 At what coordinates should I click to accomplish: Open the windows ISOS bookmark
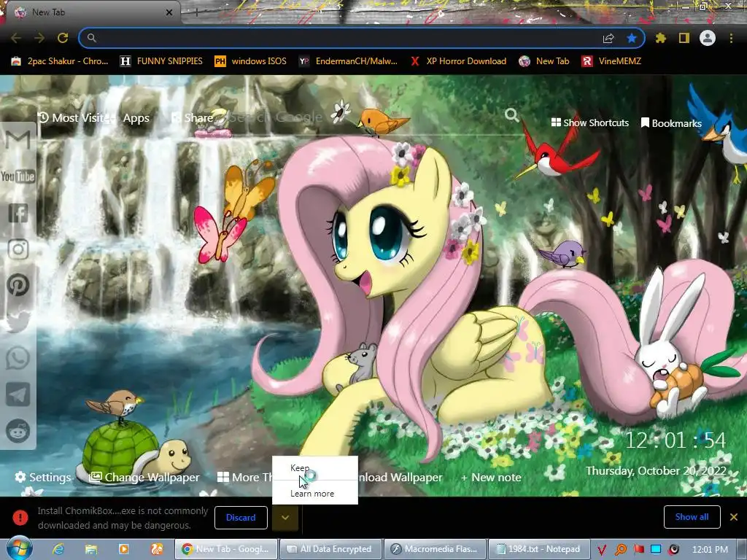251,61
